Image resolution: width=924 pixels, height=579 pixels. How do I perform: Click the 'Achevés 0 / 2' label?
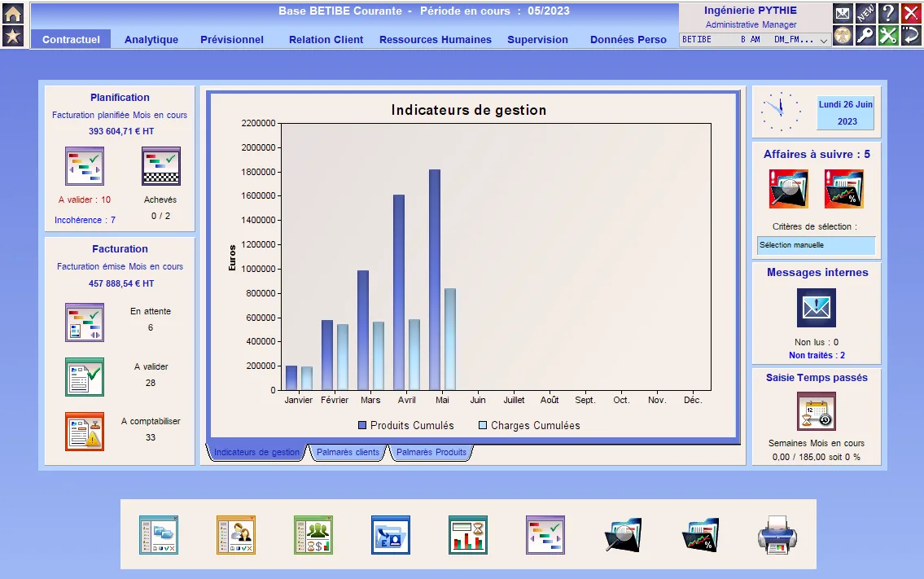click(160, 208)
